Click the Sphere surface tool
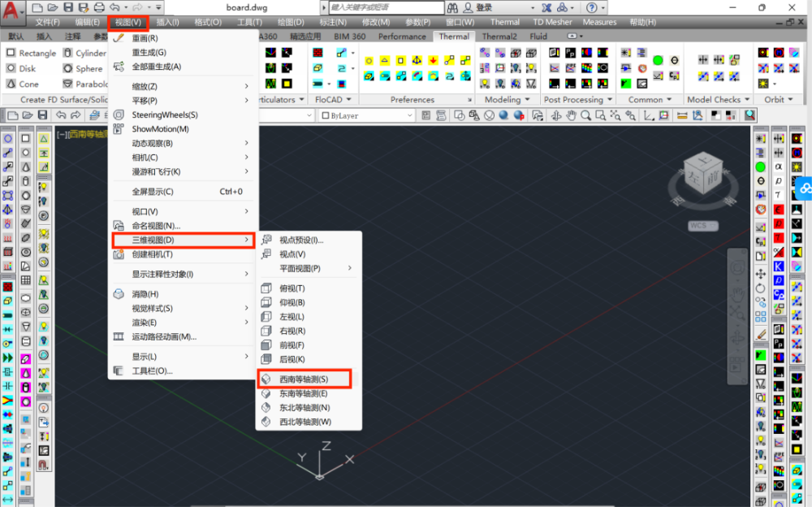 [83, 68]
